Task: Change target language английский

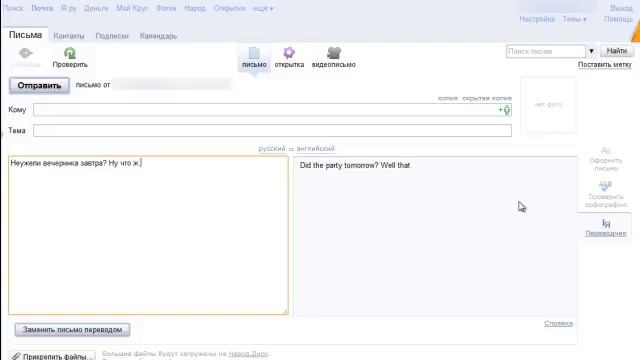Action: [316, 149]
